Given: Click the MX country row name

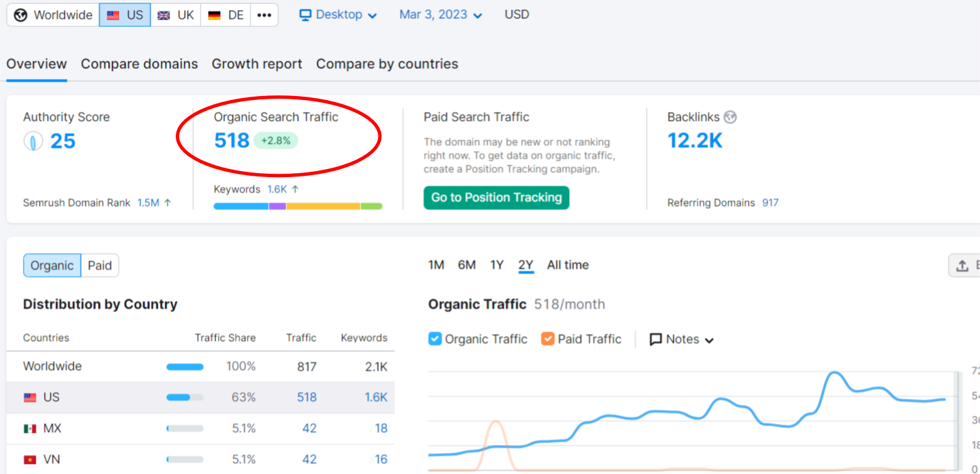Looking at the screenshot, I should coord(52,429).
